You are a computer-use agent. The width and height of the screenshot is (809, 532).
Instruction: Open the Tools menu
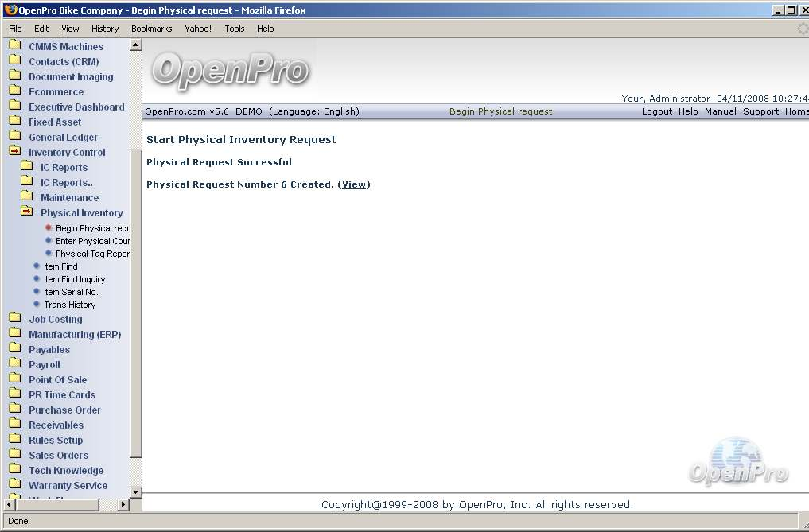pos(235,29)
